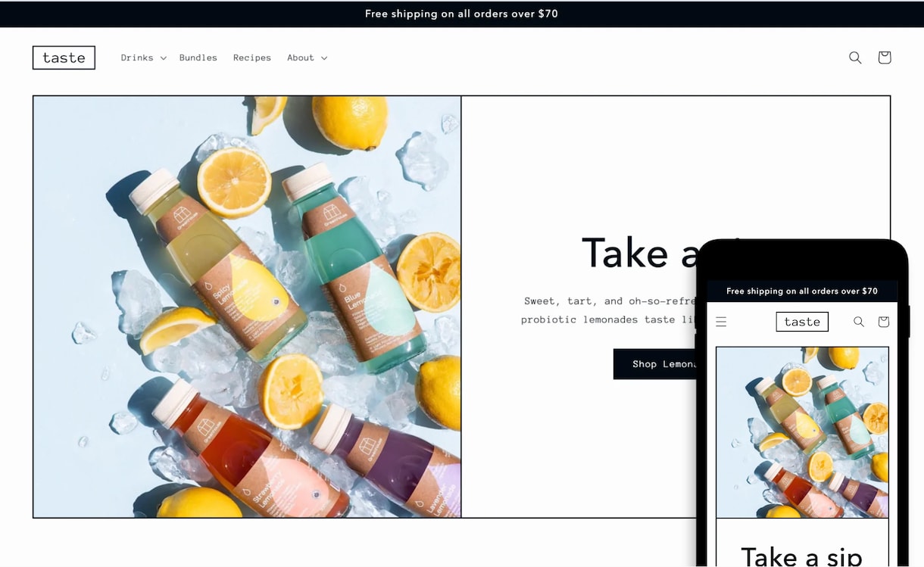Open the cart icon on the phone
The width and height of the screenshot is (924, 567).
883,322
